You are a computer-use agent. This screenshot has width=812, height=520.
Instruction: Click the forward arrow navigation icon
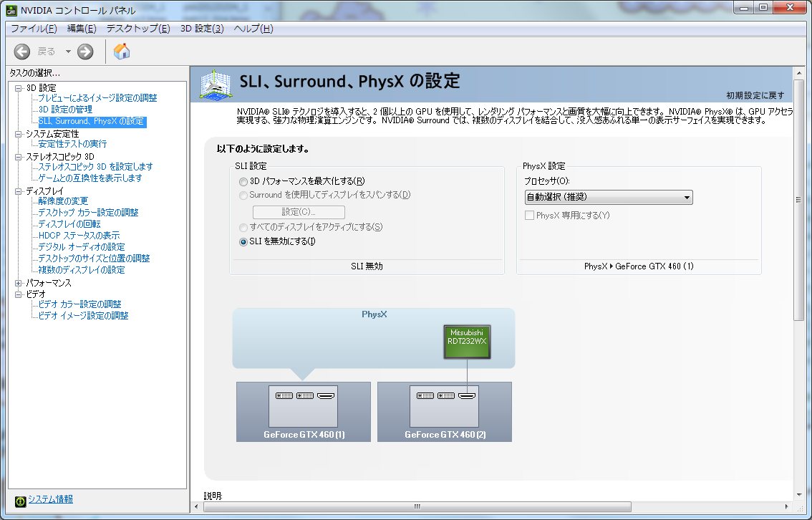point(85,52)
